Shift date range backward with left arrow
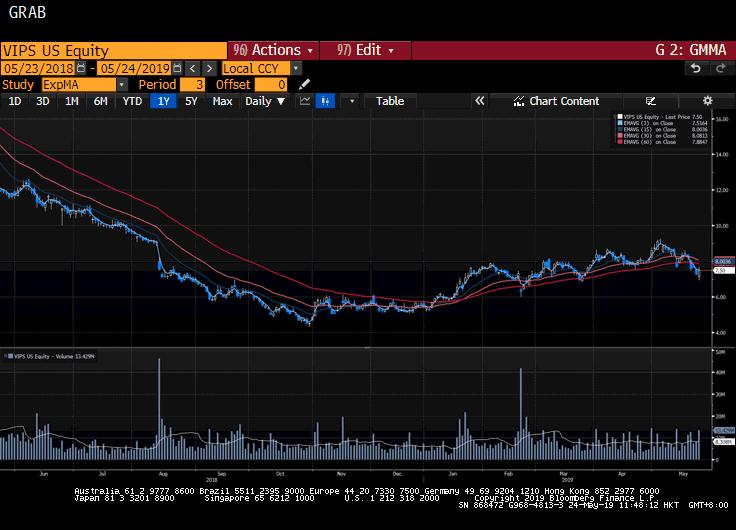This screenshot has width=736, height=530. 192,69
